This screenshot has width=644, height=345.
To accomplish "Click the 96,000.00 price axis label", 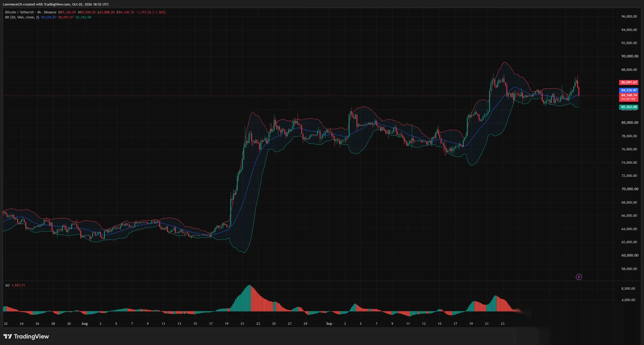I will 629,16.
